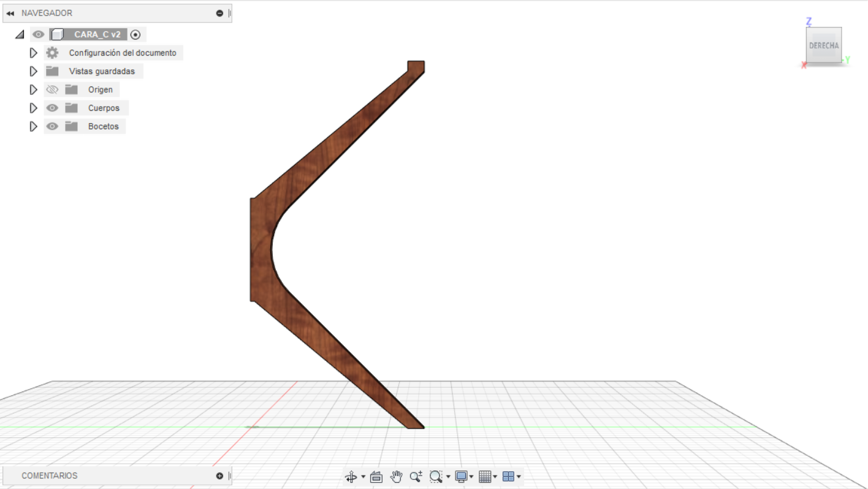Image resolution: width=868 pixels, height=489 pixels.
Task: Select the Vistas guardadas label
Action: (102, 71)
